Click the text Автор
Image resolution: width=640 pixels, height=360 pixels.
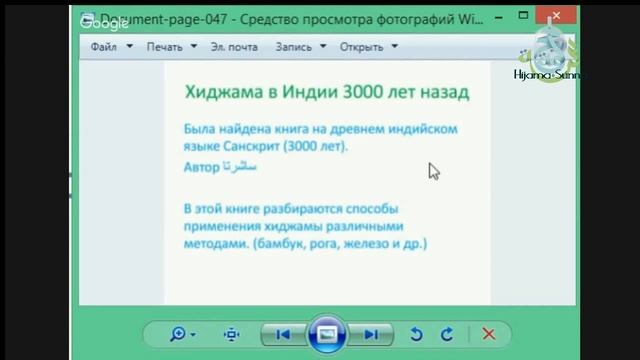[x=202, y=167]
